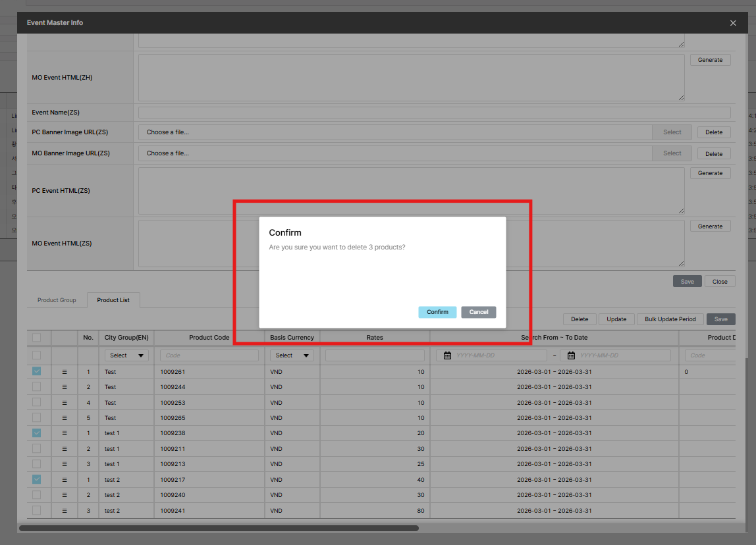Check the checkbox for product 1009244
Screen dimensions: 756x545
tap(36, 387)
